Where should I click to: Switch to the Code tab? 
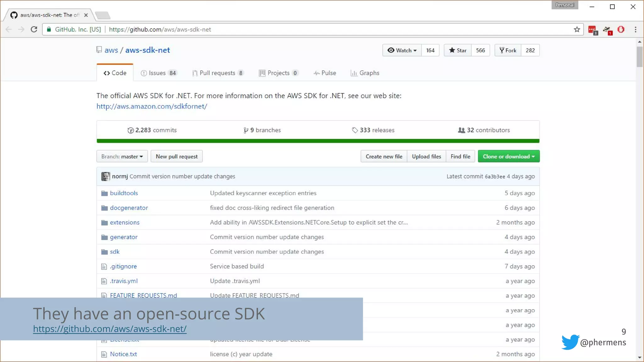[115, 73]
